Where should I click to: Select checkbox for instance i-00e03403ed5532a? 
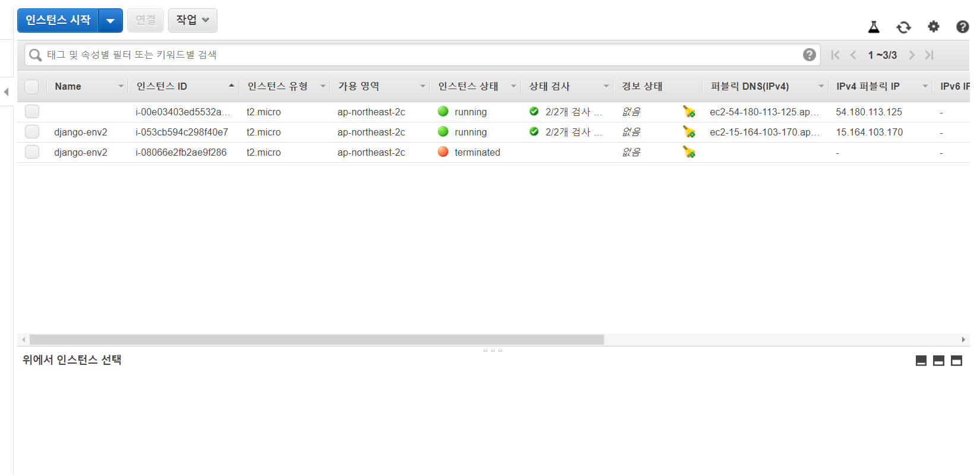[x=32, y=112]
